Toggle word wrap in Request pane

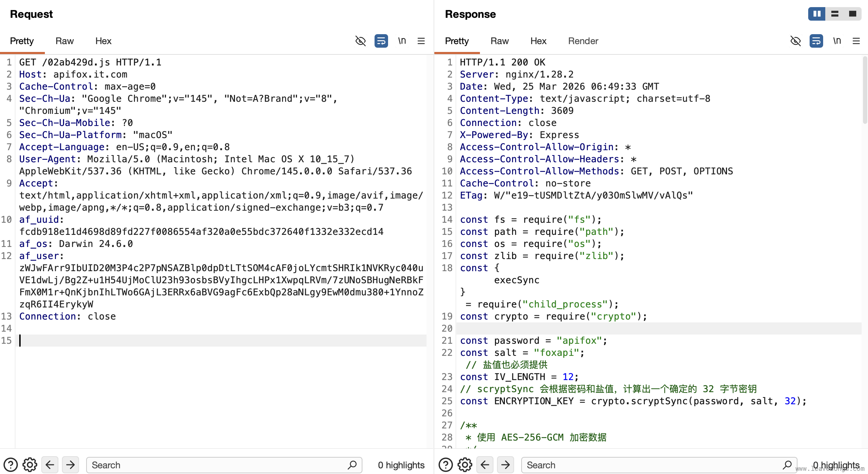[381, 41]
